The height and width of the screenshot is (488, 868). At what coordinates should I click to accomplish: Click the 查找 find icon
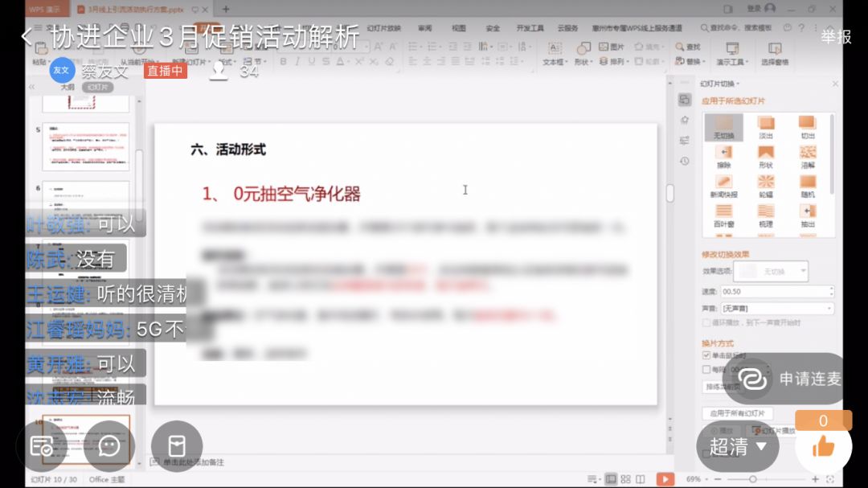coord(687,47)
